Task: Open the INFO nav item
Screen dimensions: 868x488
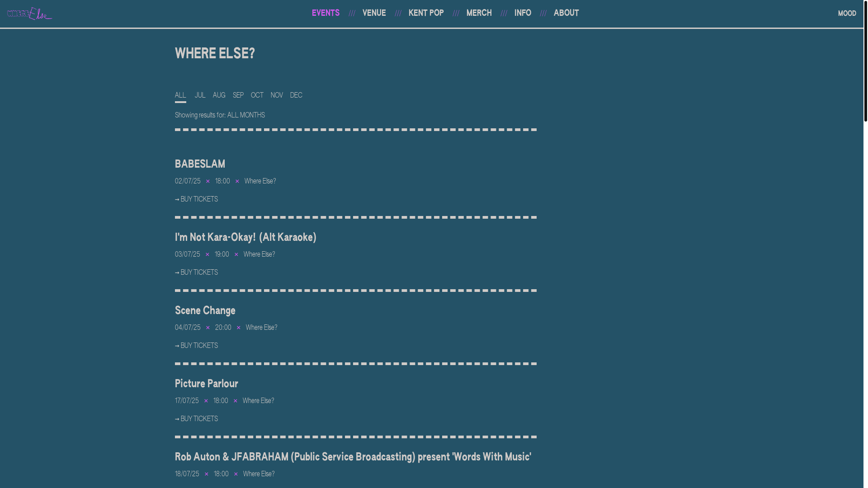Action: [523, 13]
